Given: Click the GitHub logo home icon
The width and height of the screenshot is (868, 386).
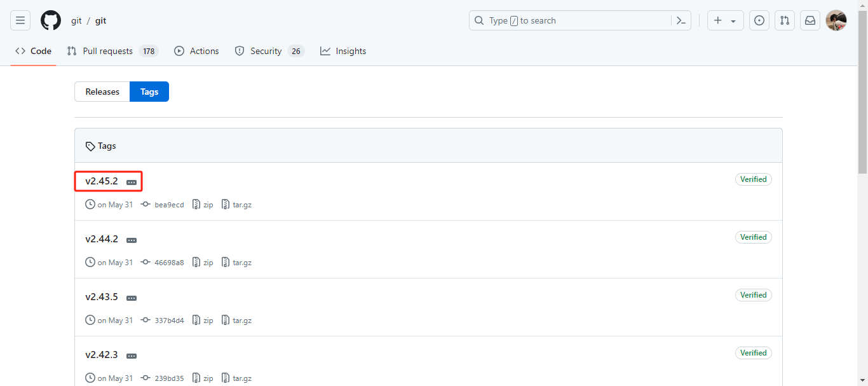Looking at the screenshot, I should coord(51,20).
